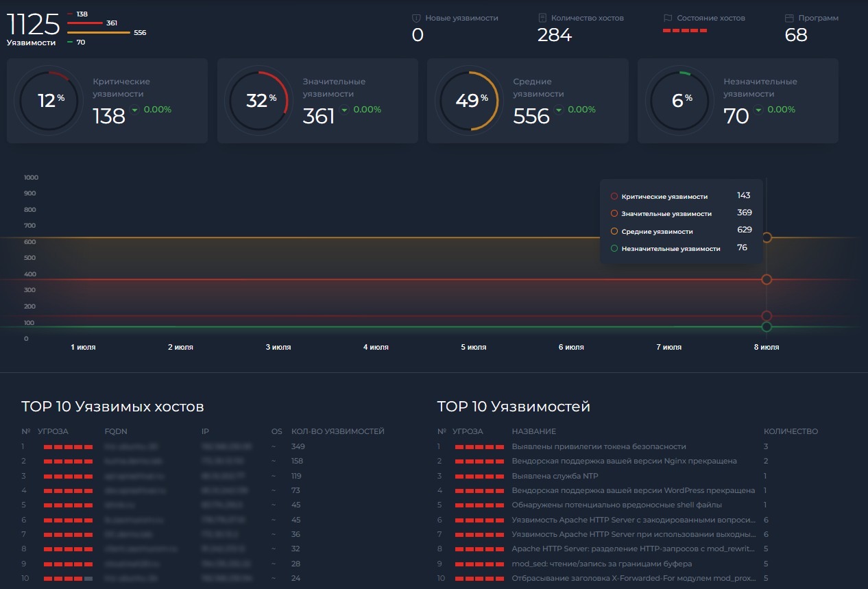Select the green data point on 8 июля

point(767,327)
